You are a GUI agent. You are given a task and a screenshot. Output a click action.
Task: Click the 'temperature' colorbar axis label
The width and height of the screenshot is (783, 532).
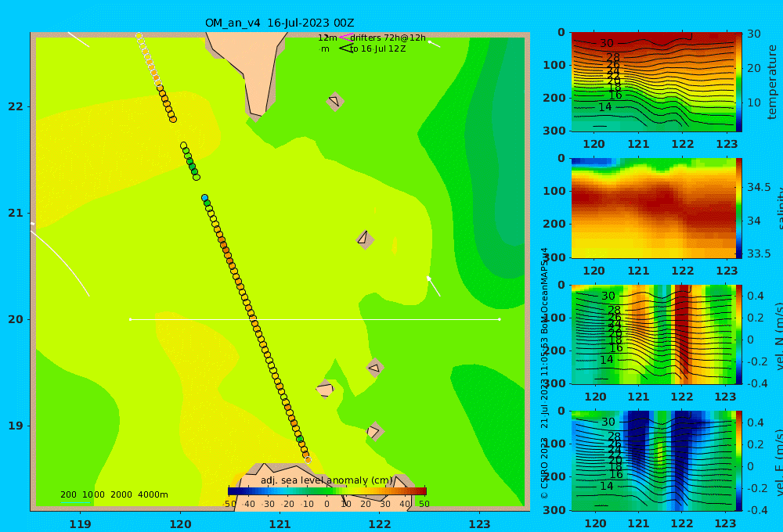[x=772, y=82]
